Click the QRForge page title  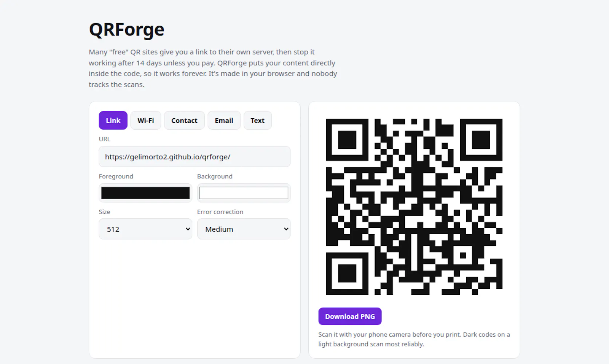pyautogui.click(x=127, y=29)
